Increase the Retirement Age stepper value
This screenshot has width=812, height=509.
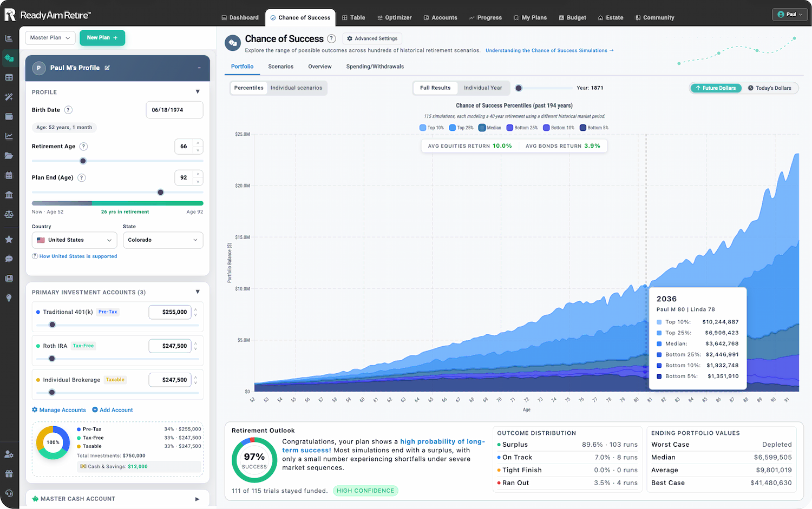(198, 143)
